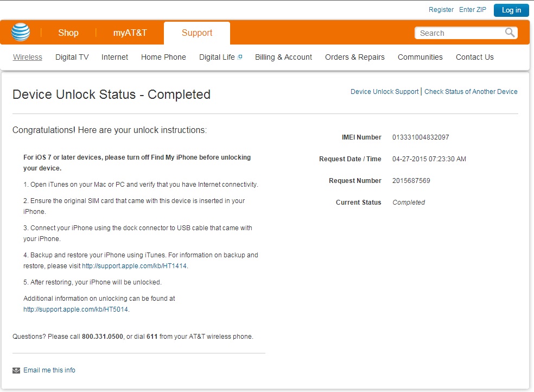Click the AT&T globe logo
This screenshot has height=392, width=534.
coord(21,32)
